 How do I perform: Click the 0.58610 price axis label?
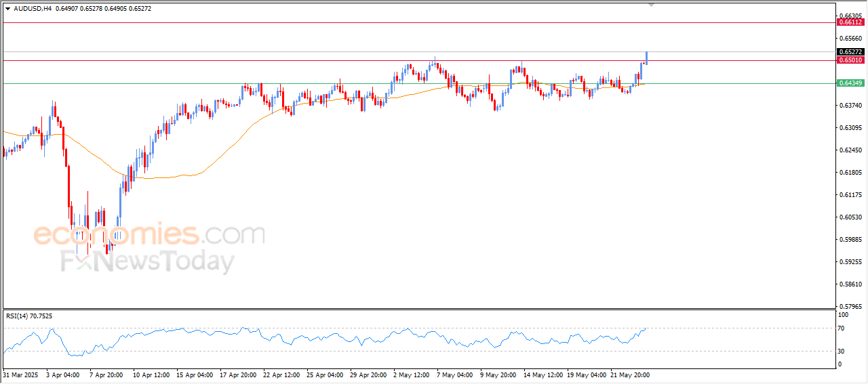click(x=850, y=284)
